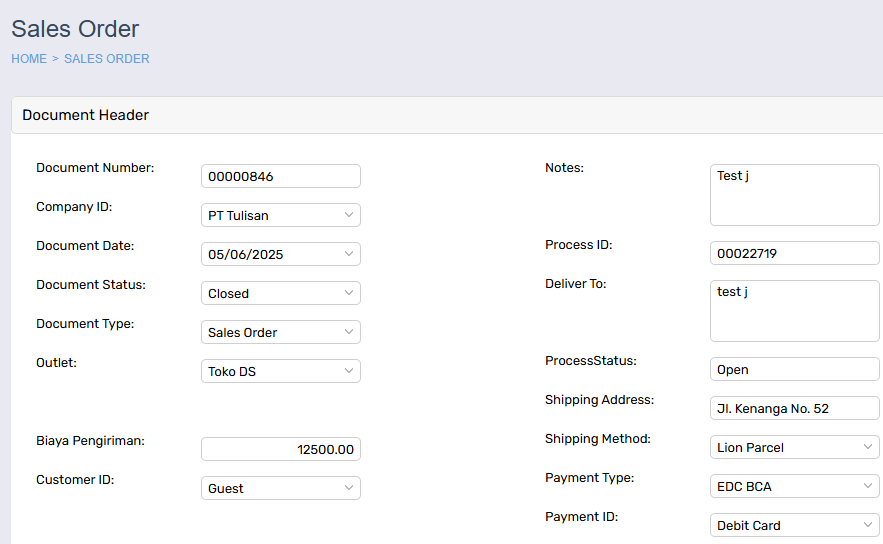Open the Company ID dropdown
The width and height of the screenshot is (883, 544).
click(x=280, y=215)
